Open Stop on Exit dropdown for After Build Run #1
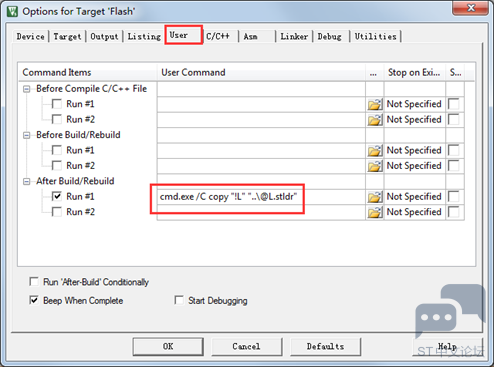The height and width of the screenshot is (367, 494). [x=414, y=197]
